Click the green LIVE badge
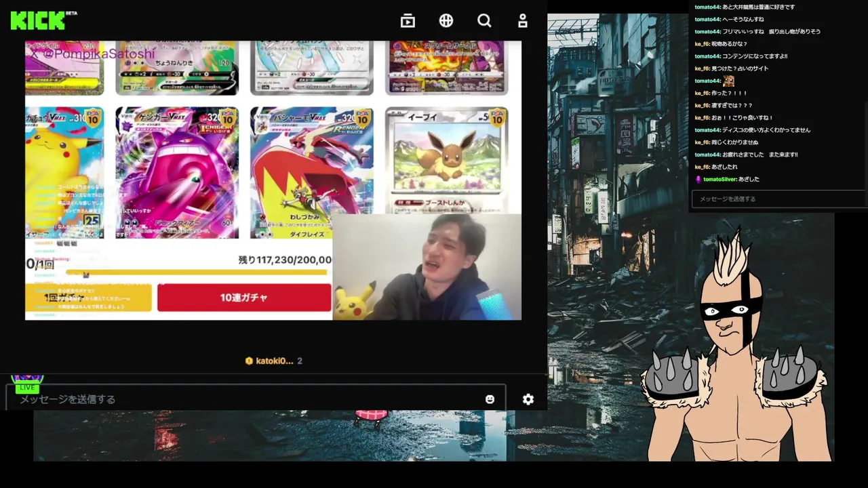This screenshot has width=868, height=488. coord(27,387)
